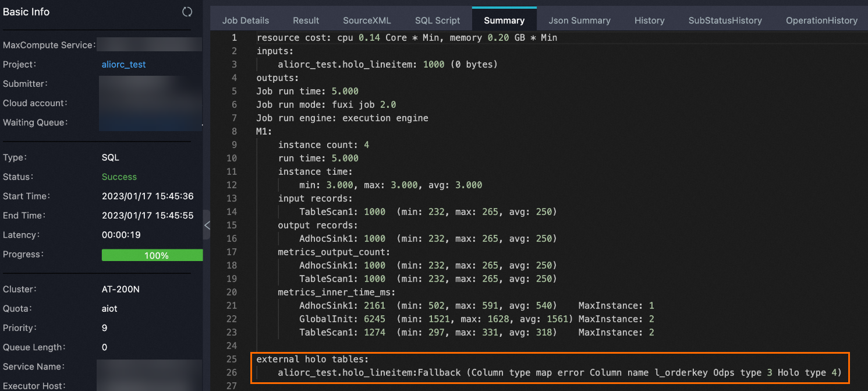Refresh Basic Info with the reload icon
868x391 pixels.
pos(187,12)
